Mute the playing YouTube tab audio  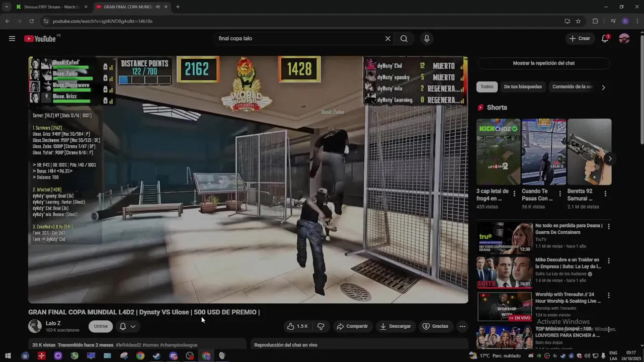[158, 7]
